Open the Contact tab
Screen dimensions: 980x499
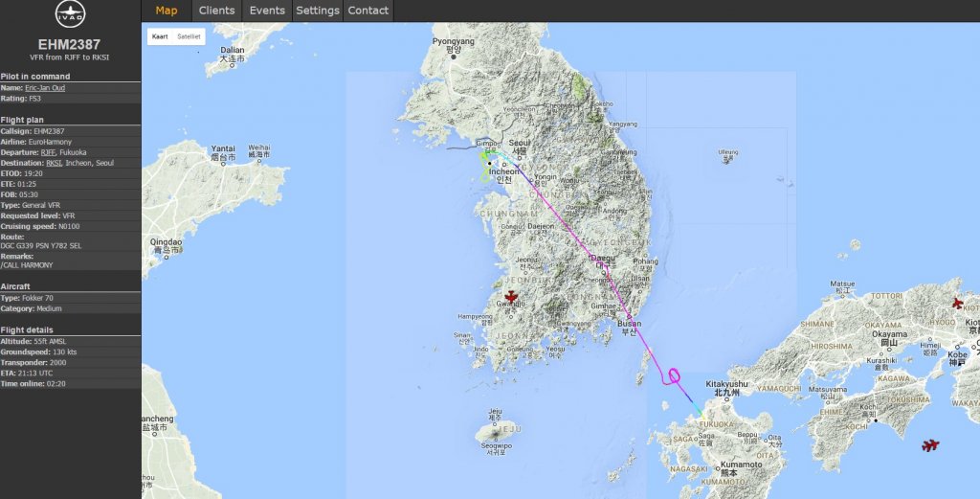[x=368, y=11]
